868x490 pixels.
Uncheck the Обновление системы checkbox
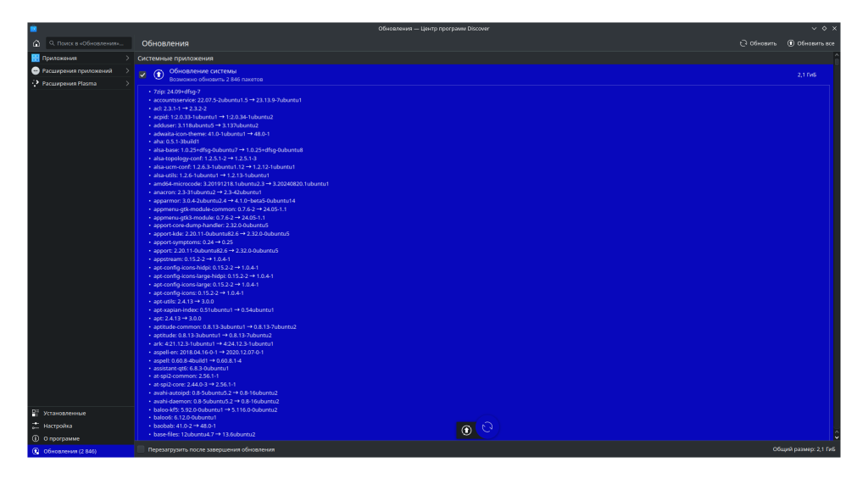coord(142,75)
